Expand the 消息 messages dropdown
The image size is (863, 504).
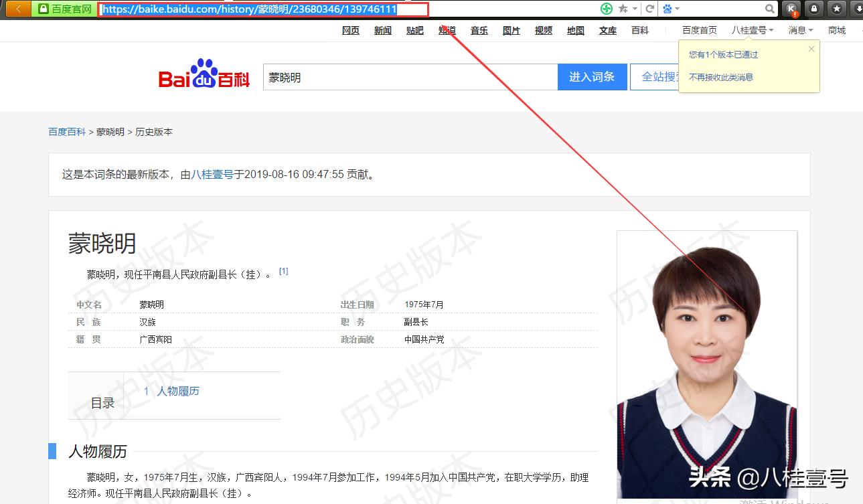800,29
